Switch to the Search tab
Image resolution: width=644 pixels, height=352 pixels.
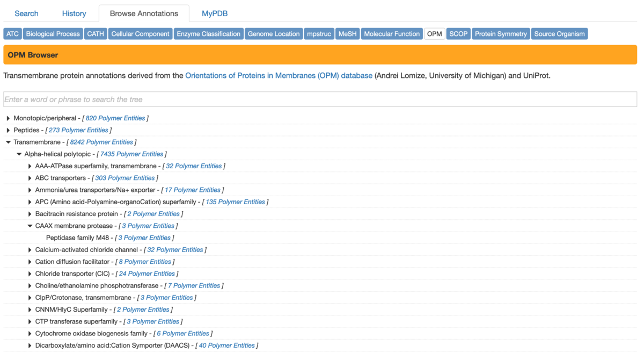coord(26,13)
